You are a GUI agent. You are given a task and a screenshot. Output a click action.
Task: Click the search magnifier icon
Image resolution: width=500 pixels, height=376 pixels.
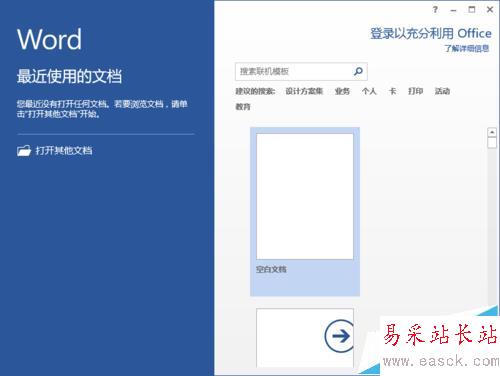click(358, 71)
